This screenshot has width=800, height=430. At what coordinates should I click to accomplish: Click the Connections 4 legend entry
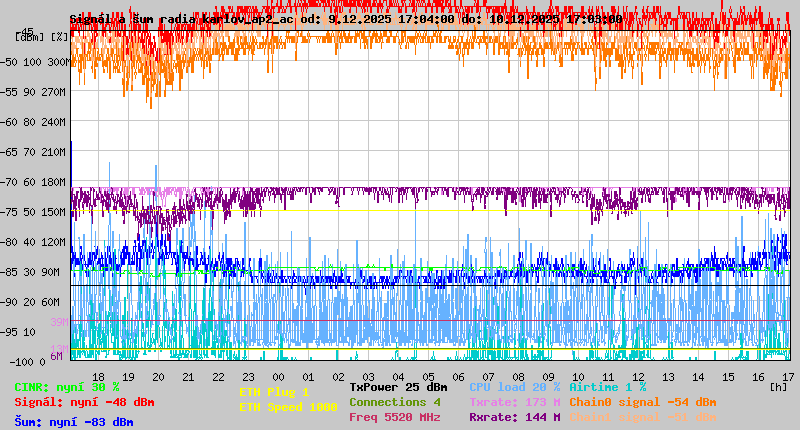pyautogui.click(x=395, y=402)
